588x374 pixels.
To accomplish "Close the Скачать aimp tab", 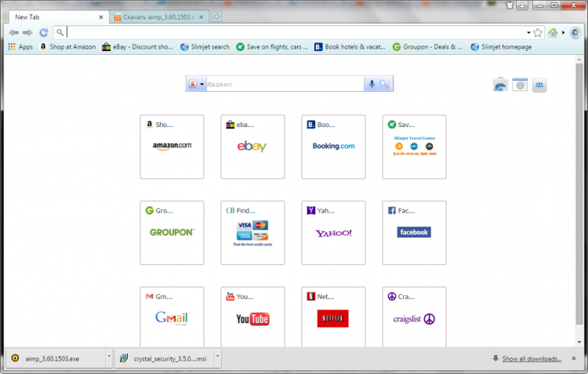I will (x=201, y=17).
